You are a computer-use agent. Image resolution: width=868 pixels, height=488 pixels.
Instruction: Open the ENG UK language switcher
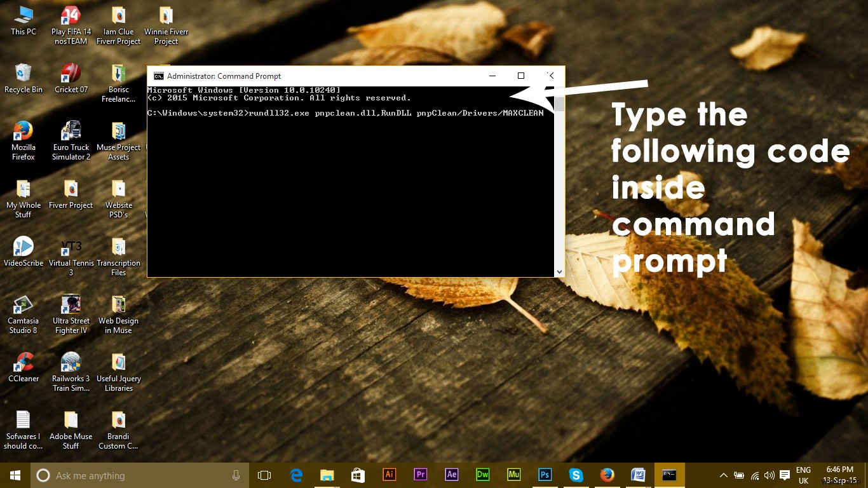803,475
